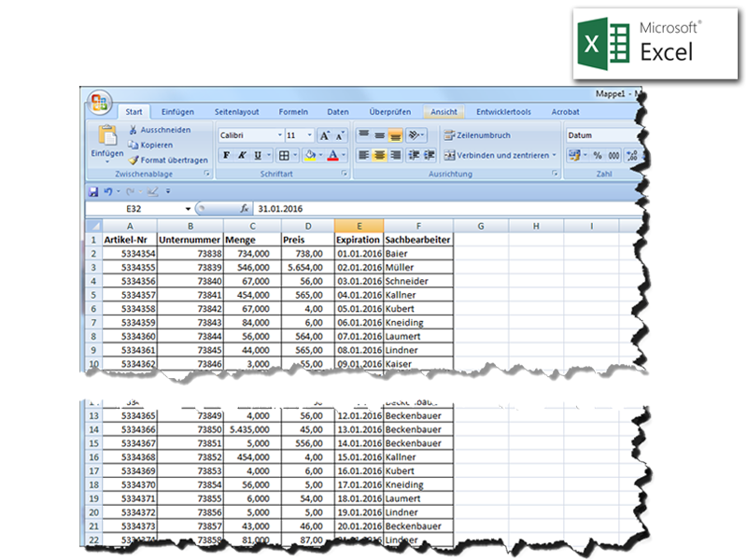Toggle italic formatting with the K button

point(240,155)
